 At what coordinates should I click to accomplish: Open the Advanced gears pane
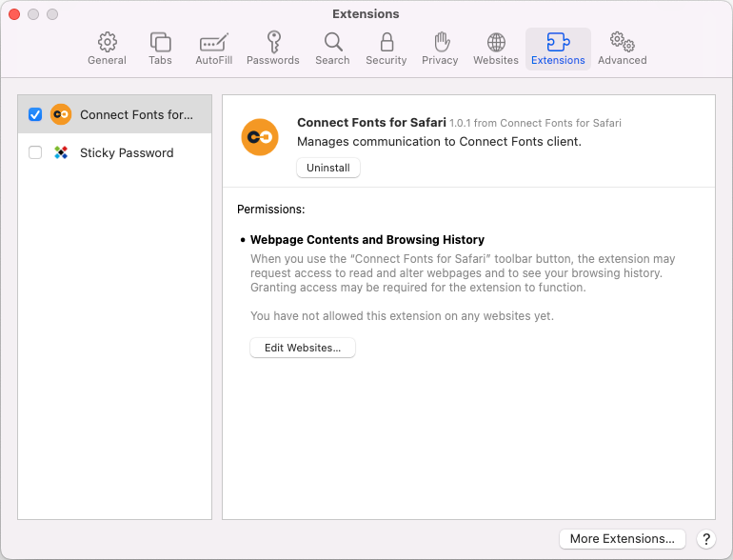623,49
